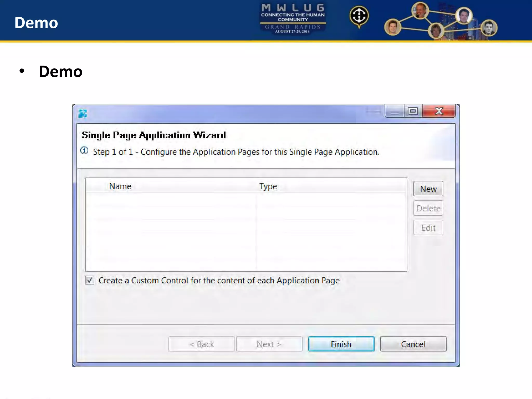Screen dimensions: 532x399
Task: Click Finish to complete the wizard
Action: [x=341, y=344]
